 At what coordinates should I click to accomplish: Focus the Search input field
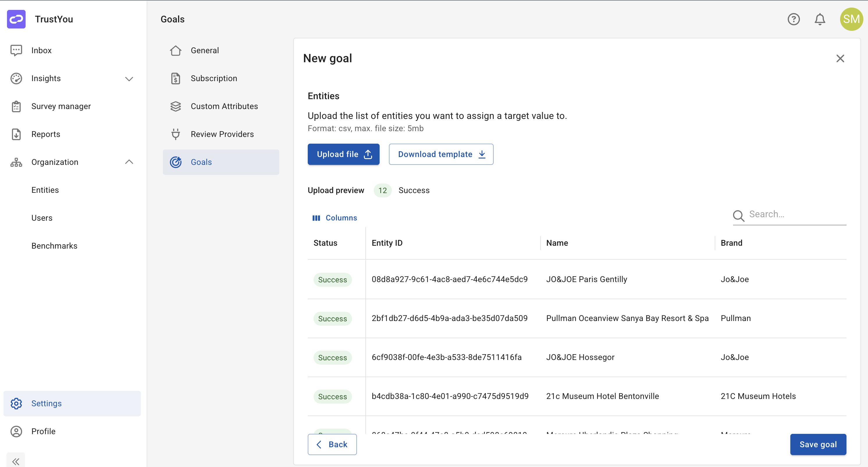pos(797,214)
